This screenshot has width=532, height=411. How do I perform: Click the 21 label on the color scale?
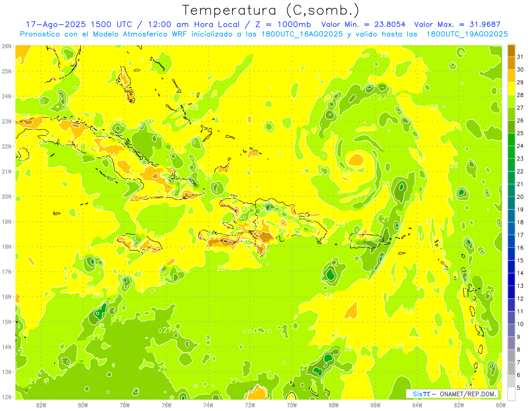coord(520,184)
